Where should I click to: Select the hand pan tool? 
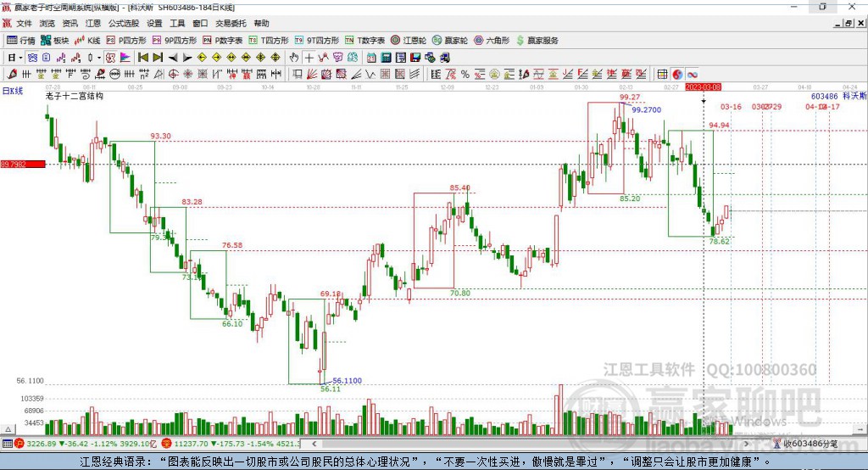point(294,57)
